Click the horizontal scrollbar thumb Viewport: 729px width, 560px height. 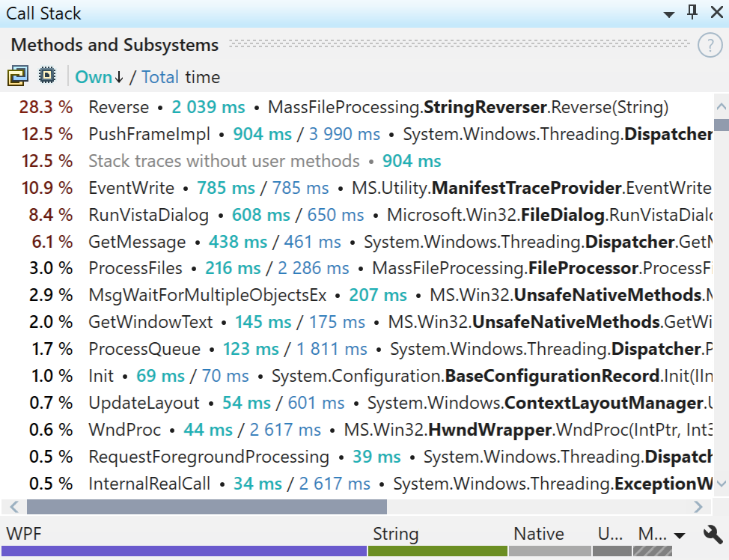207,507
